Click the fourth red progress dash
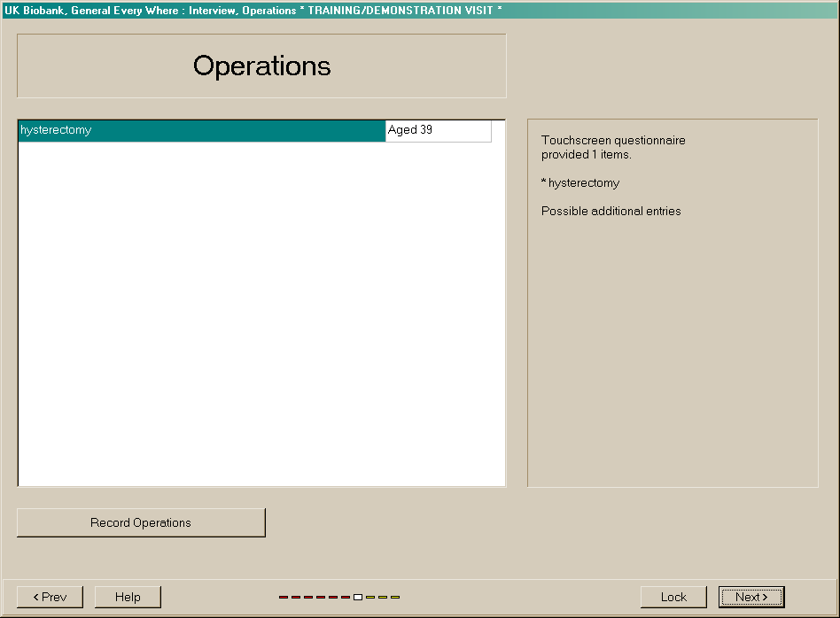 pyautogui.click(x=321, y=598)
